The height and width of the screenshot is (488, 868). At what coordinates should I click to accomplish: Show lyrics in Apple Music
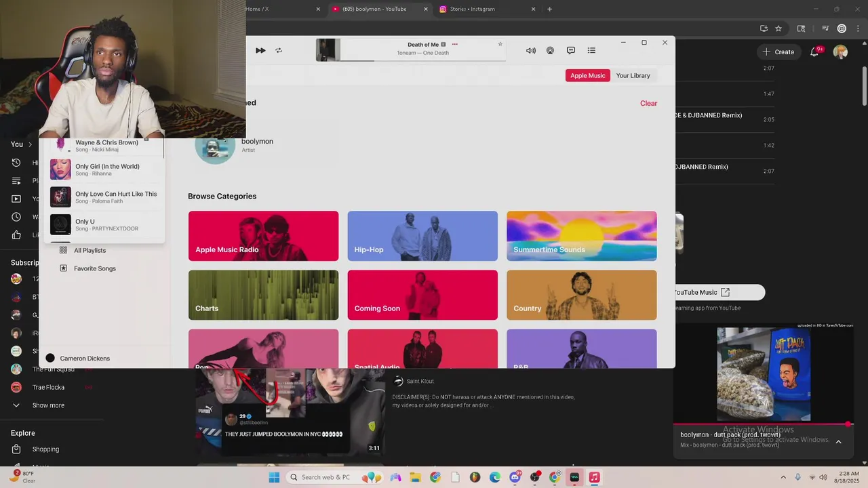[571, 50]
